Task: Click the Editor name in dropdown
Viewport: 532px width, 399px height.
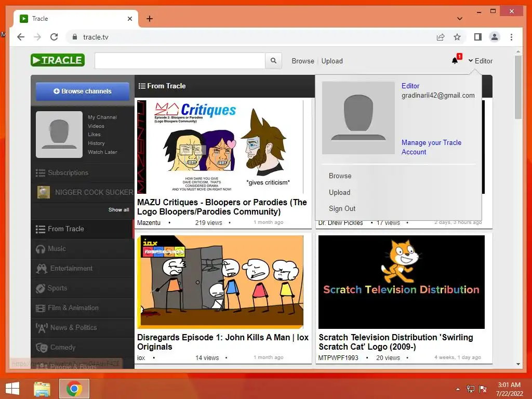Action: point(410,86)
